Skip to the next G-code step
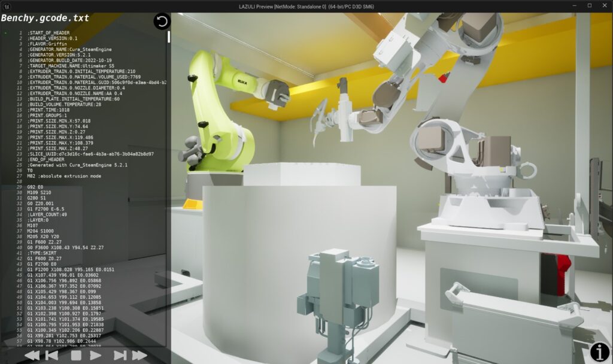 point(120,355)
